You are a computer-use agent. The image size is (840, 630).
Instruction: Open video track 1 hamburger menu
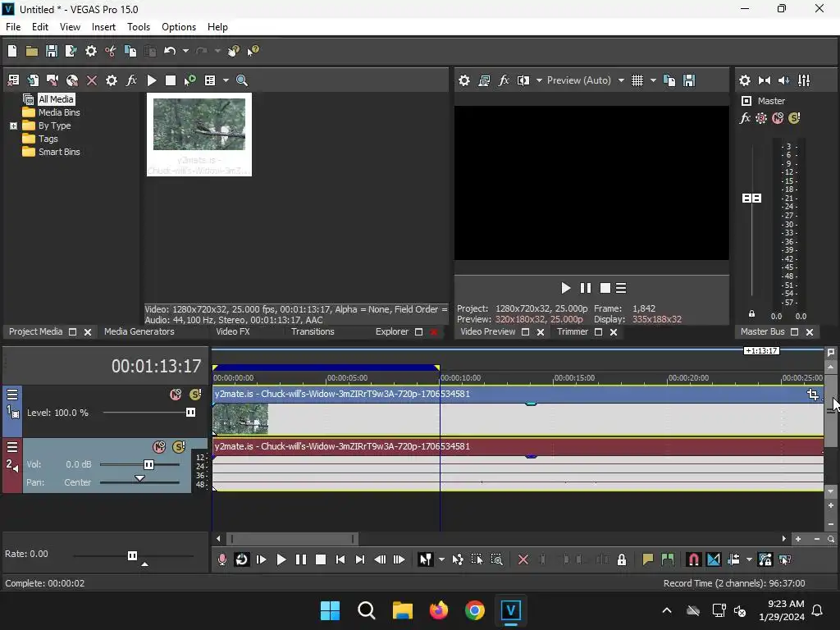coord(12,395)
